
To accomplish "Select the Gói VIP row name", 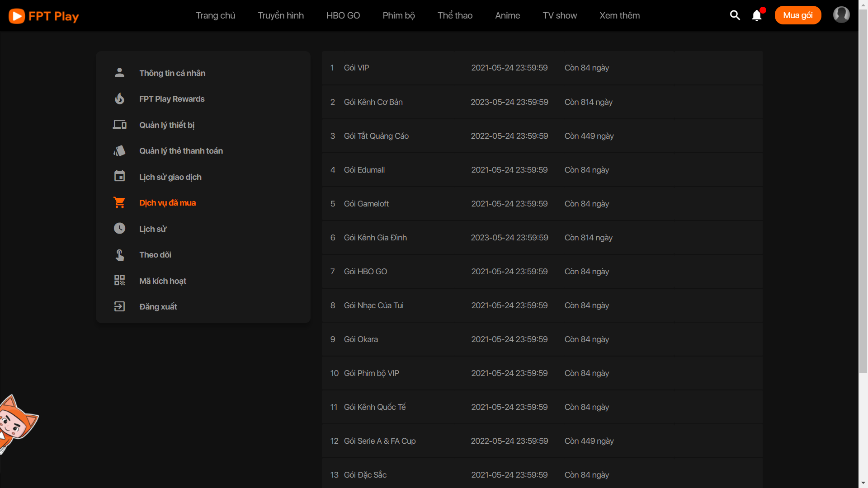I will pyautogui.click(x=356, y=68).
